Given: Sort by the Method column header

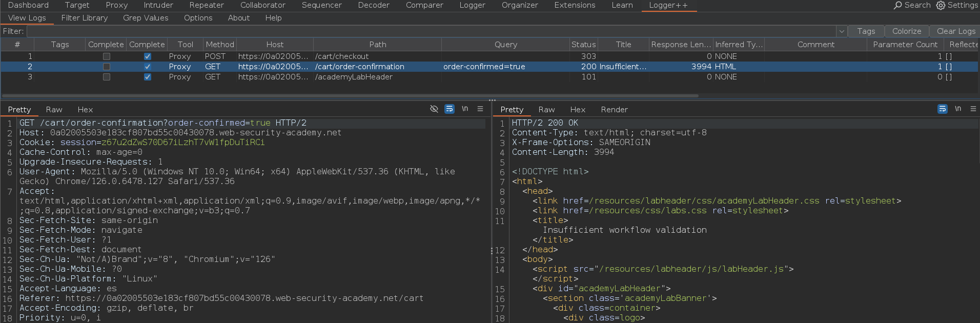Looking at the screenshot, I should click(220, 45).
